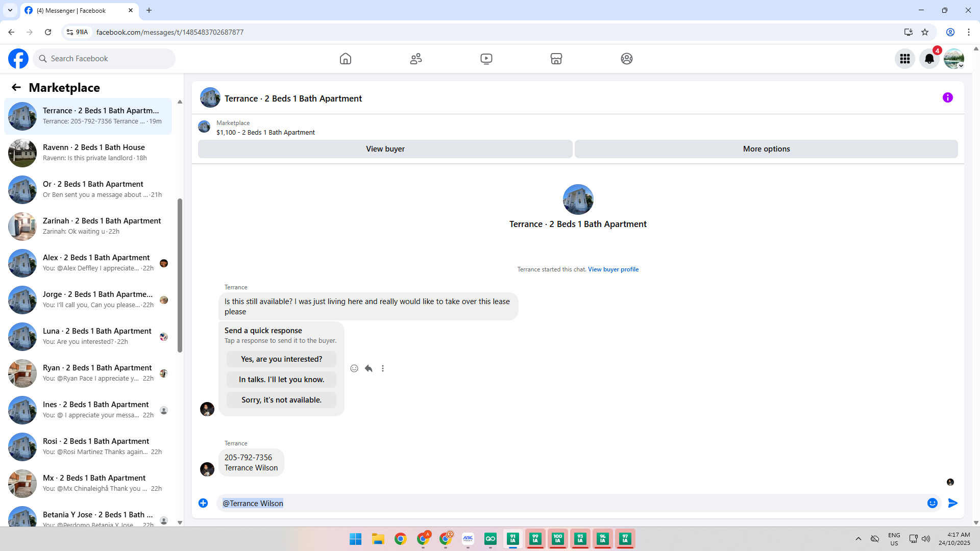This screenshot has height=551, width=980.
Task: Reload the page in Chrome
Action: tap(48, 32)
